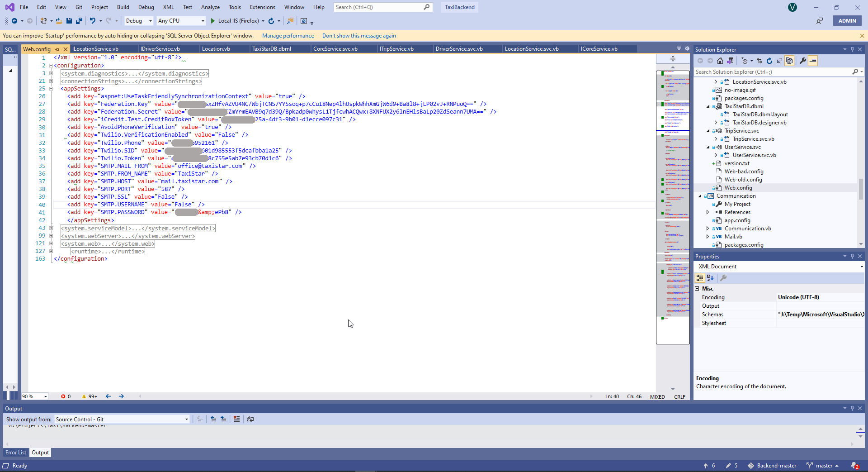The height and width of the screenshot is (472, 868).
Task: Click the Solution Explorer Home icon
Action: (x=720, y=61)
